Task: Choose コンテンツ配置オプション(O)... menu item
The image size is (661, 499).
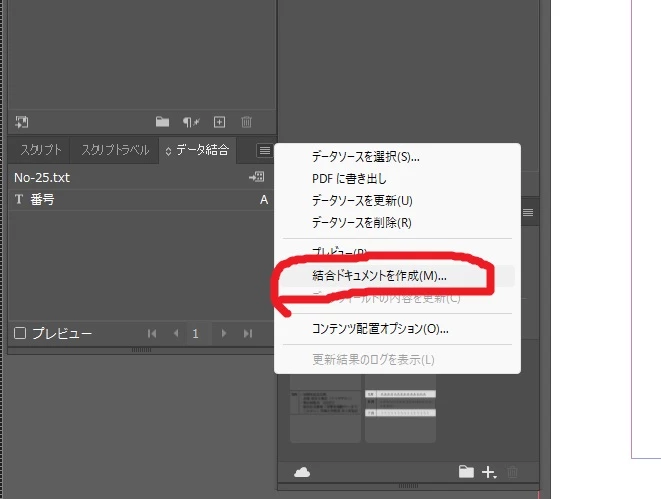Action: click(x=398, y=329)
